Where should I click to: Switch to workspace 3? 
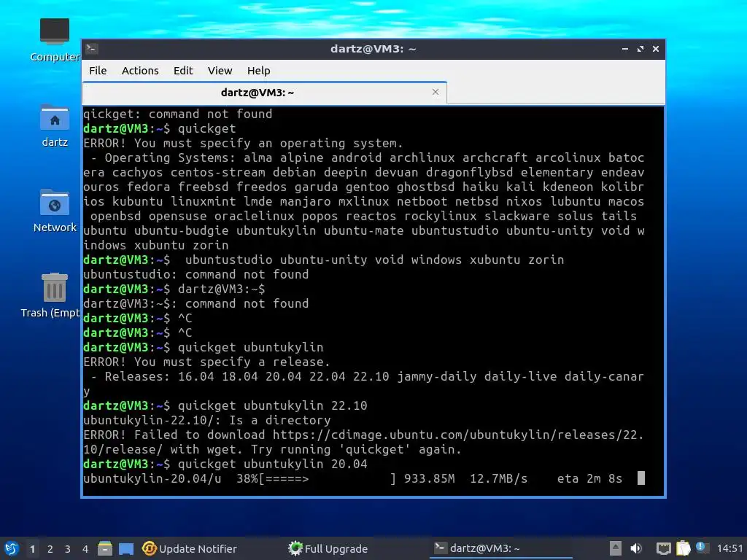68,549
